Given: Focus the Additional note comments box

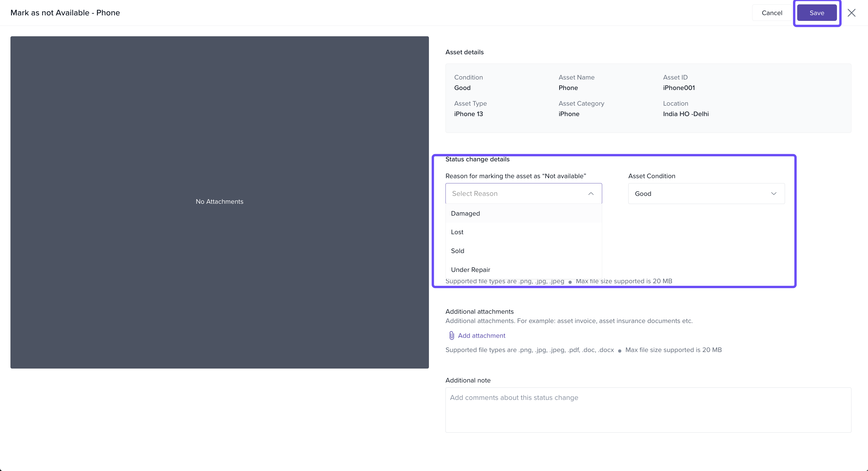Looking at the screenshot, I should [648, 410].
